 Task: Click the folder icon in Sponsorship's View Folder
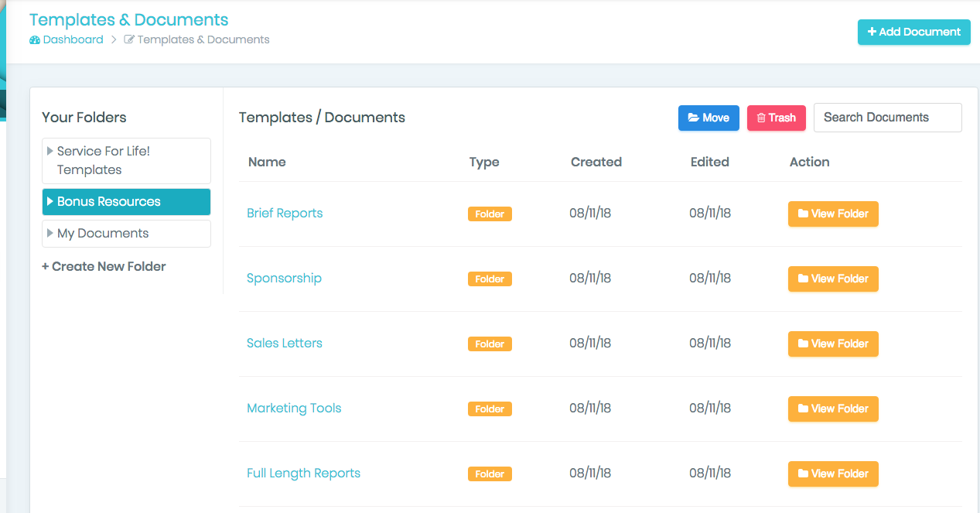(803, 279)
